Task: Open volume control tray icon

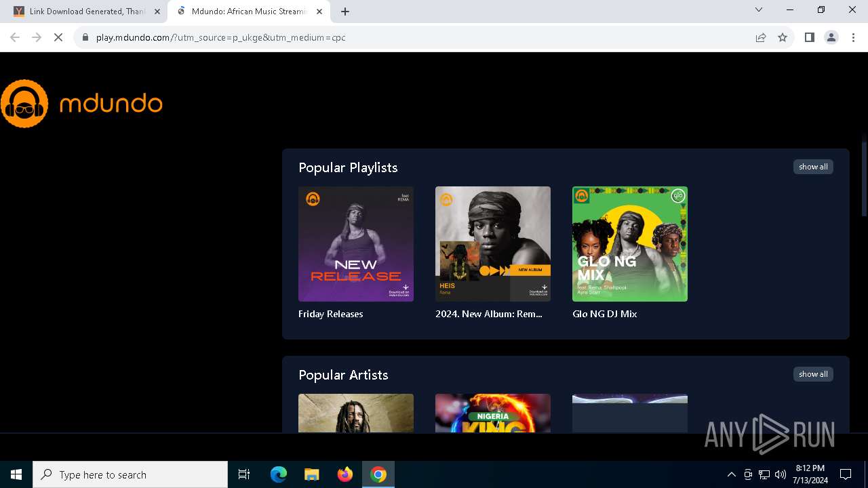Action: (781, 474)
